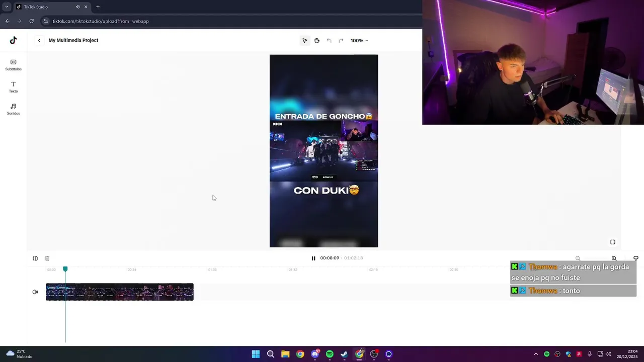
Task: Open the Sonidos panel
Action: pyautogui.click(x=13, y=109)
